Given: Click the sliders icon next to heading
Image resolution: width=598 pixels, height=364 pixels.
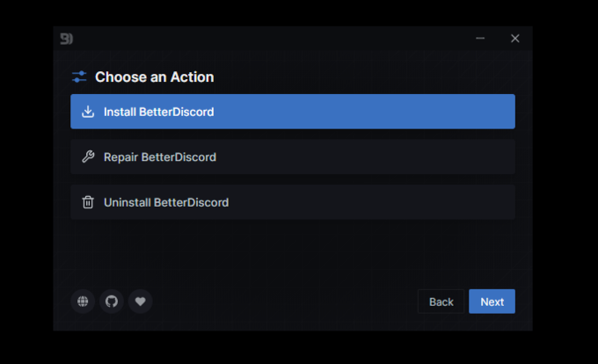Looking at the screenshot, I should click(x=79, y=76).
